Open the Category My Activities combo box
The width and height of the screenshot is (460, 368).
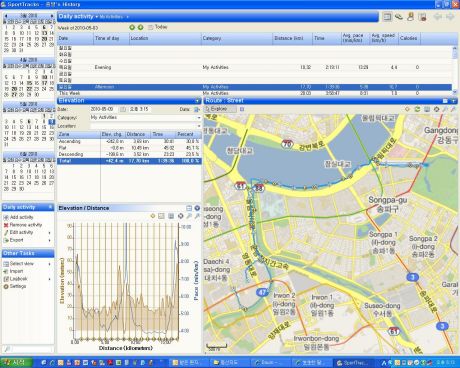click(x=145, y=118)
